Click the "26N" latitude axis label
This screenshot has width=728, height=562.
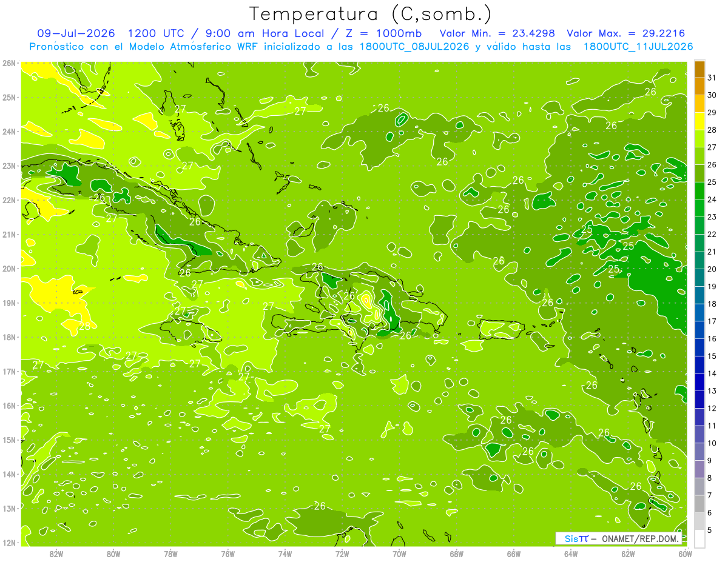click(8, 63)
